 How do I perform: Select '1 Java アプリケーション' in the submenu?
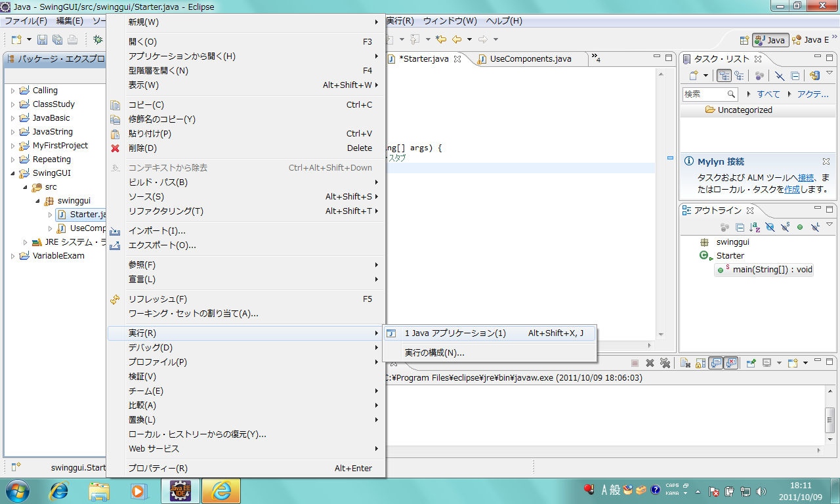tap(455, 333)
